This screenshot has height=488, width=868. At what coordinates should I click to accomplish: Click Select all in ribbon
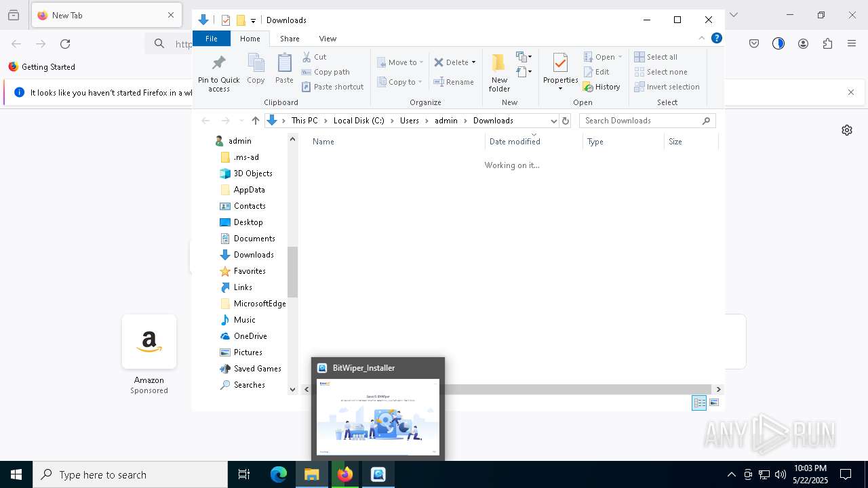point(656,57)
